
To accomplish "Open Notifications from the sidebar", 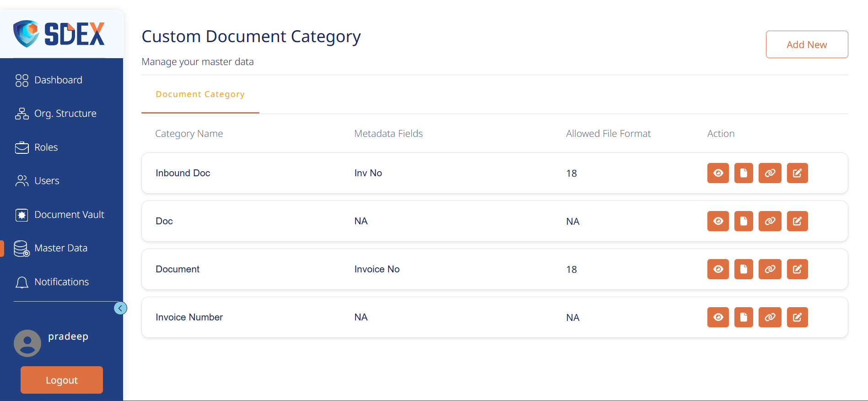I will [61, 282].
